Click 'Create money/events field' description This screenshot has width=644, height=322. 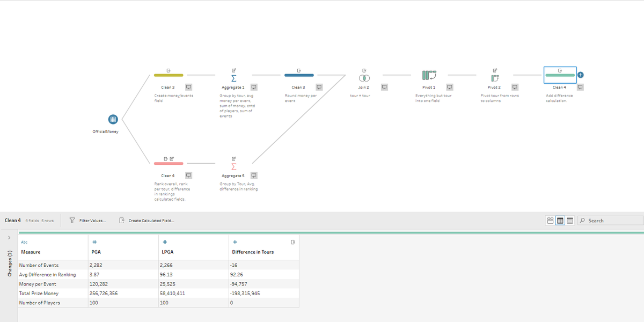point(173,98)
